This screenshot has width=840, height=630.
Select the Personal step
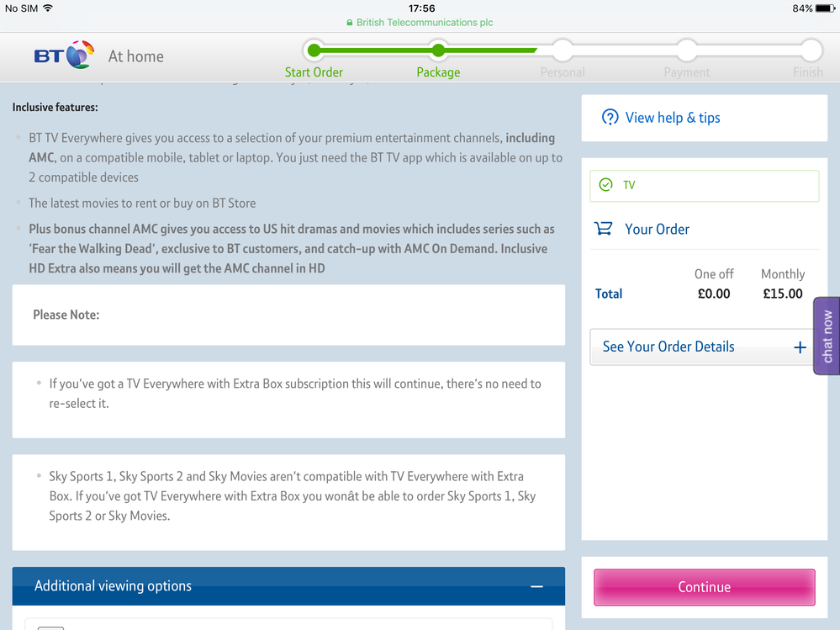pyautogui.click(x=563, y=72)
